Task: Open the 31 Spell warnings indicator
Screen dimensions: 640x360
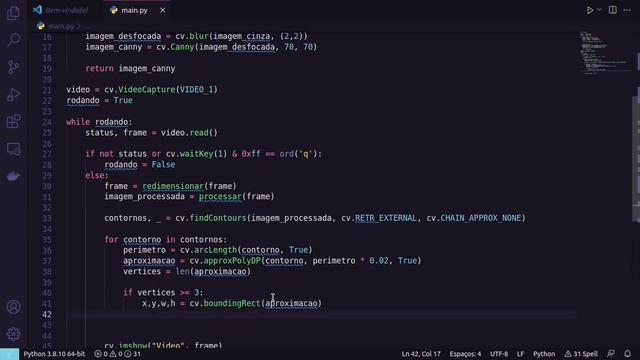Action: (581, 354)
